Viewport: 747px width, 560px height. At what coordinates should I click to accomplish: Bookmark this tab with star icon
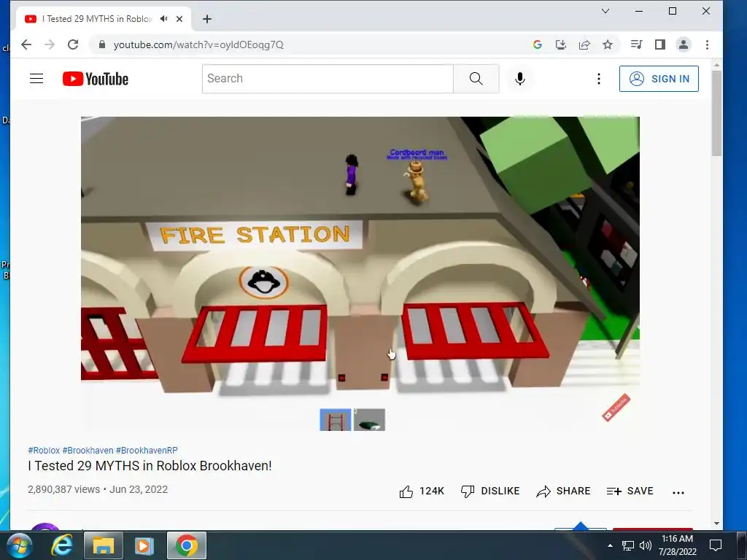pos(608,44)
